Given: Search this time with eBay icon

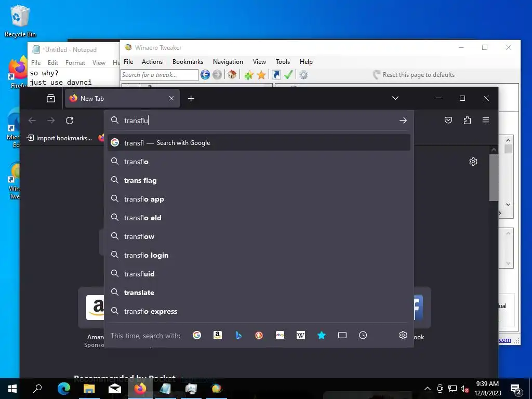Looking at the screenshot, I should coord(280,336).
